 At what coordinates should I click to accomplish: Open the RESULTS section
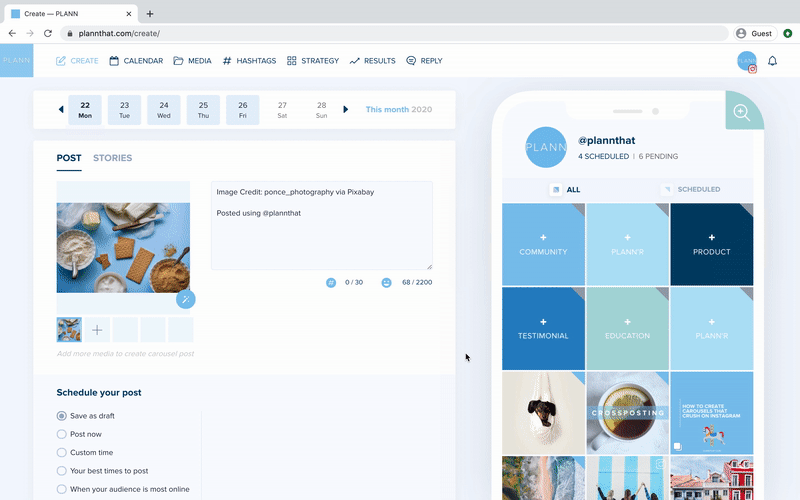tap(372, 61)
